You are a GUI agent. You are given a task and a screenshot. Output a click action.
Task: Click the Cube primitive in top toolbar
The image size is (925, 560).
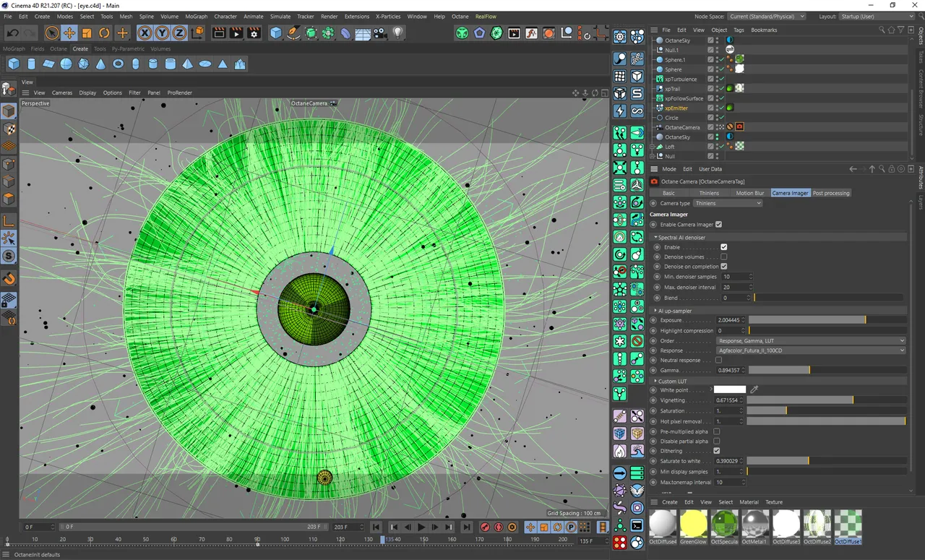[276, 33]
